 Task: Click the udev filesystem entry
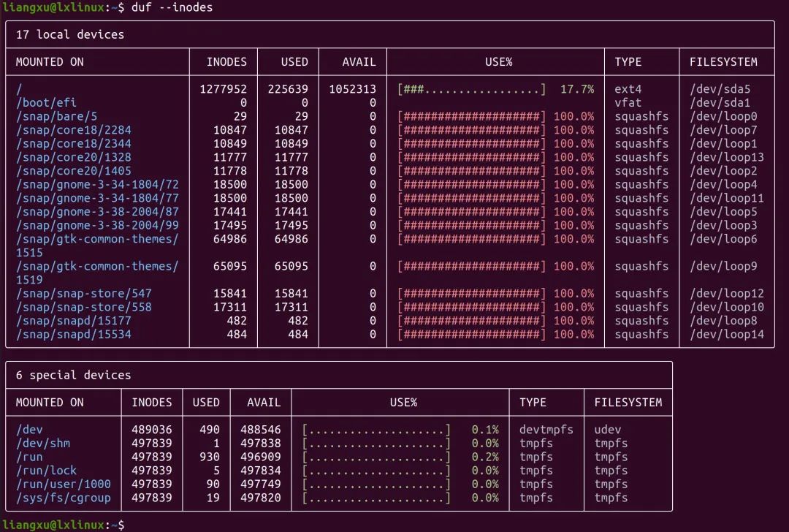(x=607, y=429)
